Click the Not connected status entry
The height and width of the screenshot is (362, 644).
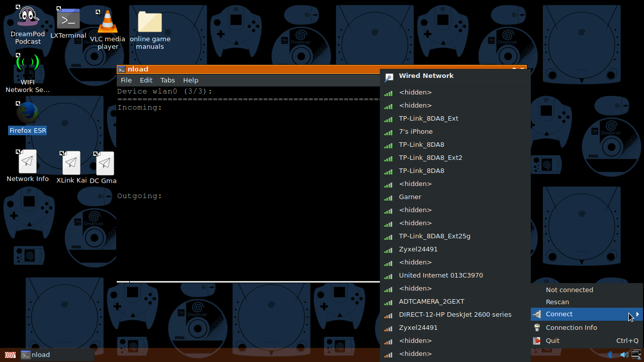(587, 290)
